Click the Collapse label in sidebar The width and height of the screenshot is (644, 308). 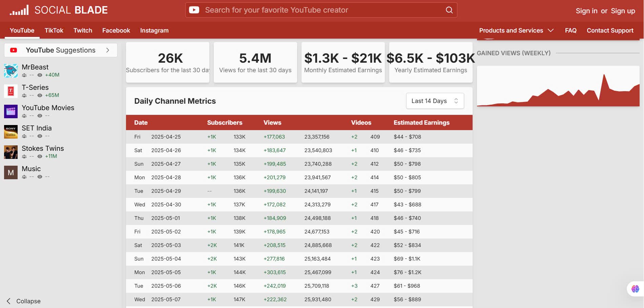(28, 301)
